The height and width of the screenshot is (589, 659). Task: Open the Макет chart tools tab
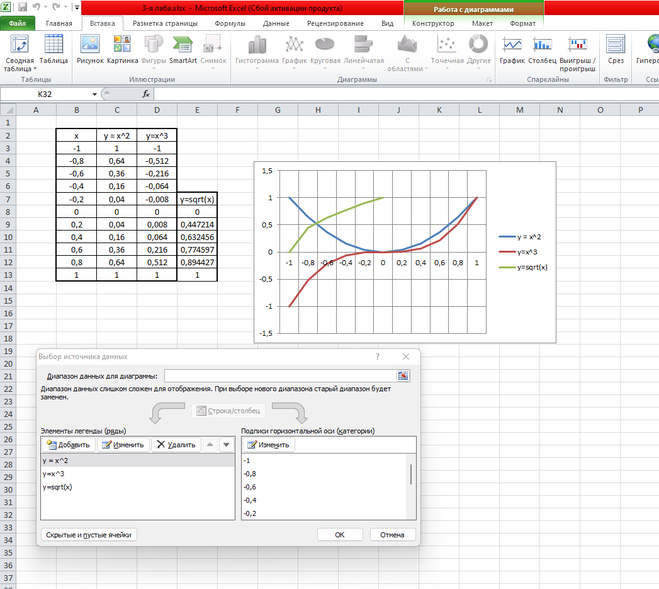pos(482,24)
